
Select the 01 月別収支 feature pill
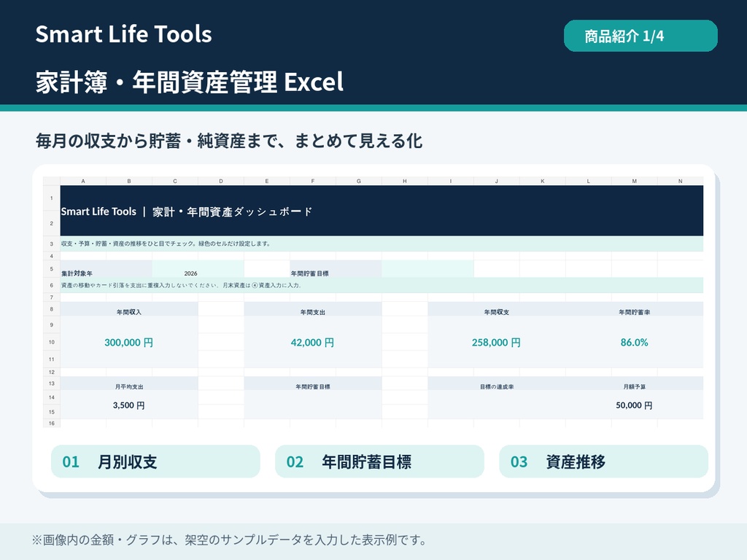(155, 462)
